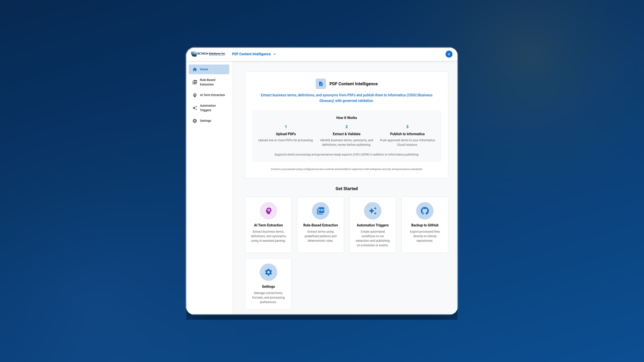
Task: Click the RCTECH Solutions Inc logo
Action: tap(208, 53)
